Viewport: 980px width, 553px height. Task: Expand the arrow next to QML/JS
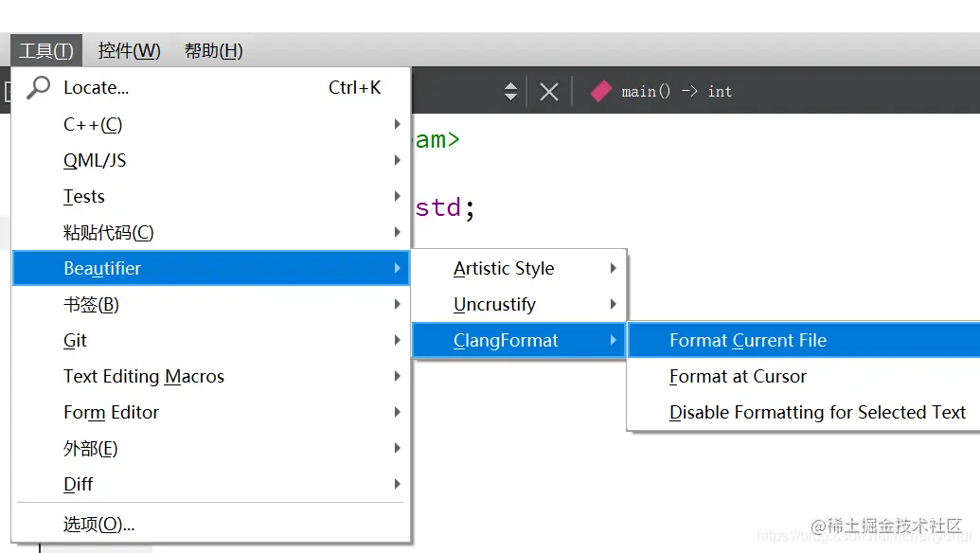point(397,161)
